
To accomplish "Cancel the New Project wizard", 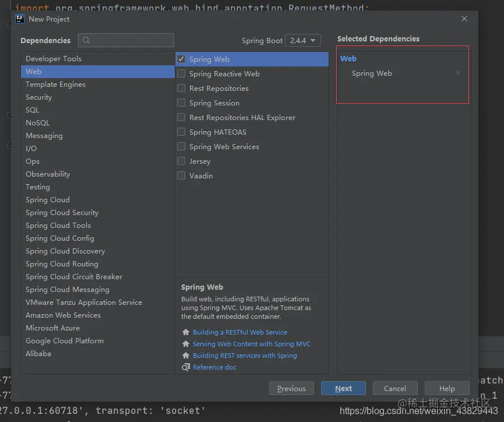I will pyautogui.click(x=395, y=389).
